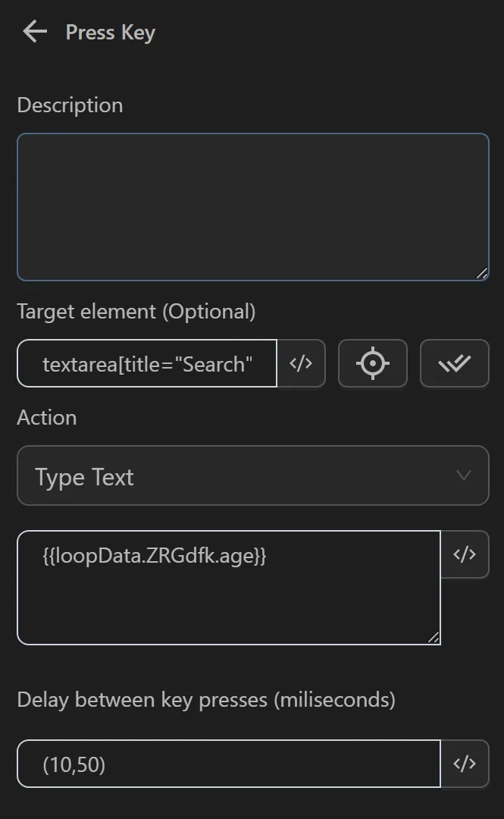Toggle code mode for the target element selector
The image size is (504, 819).
point(301,363)
